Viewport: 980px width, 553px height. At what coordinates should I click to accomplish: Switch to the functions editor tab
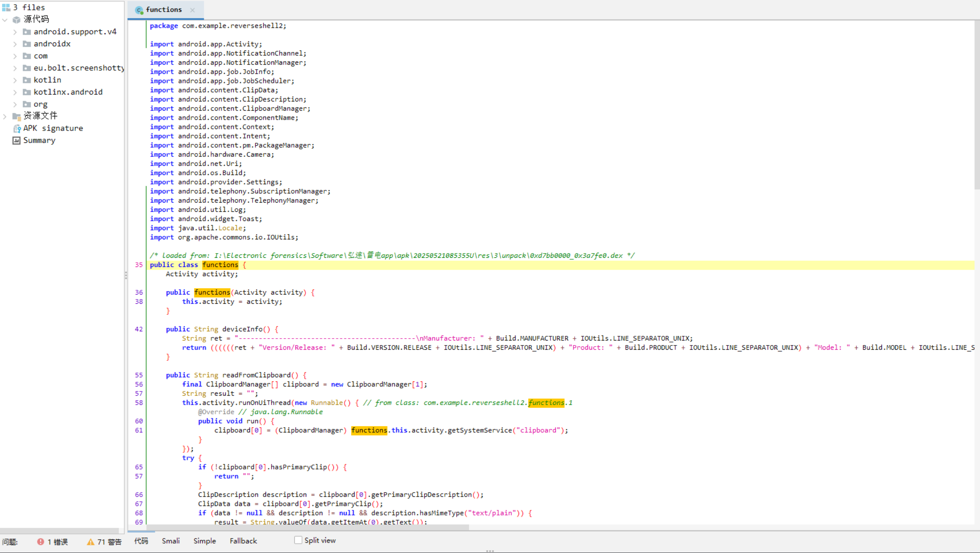point(165,10)
